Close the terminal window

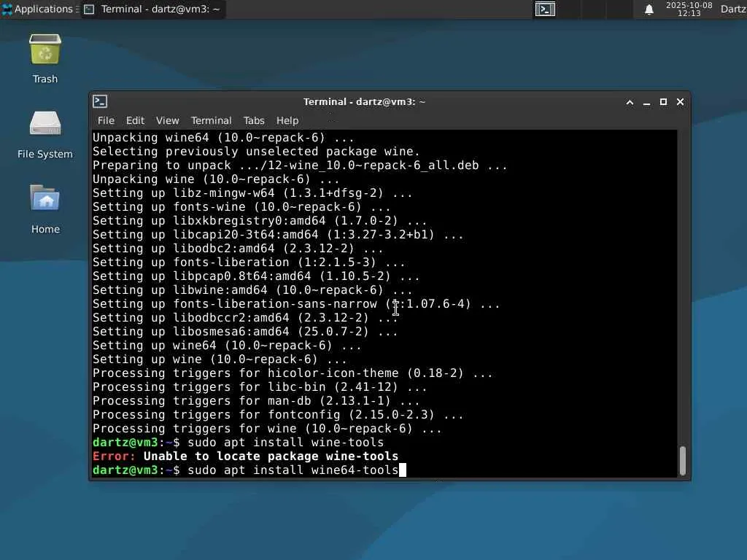[681, 102]
